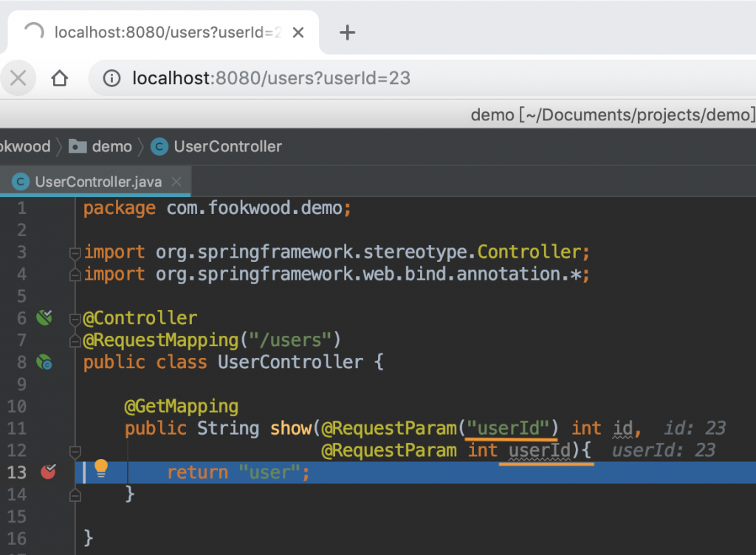The height and width of the screenshot is (555, 756).
Task: Click the class gutter icon on line 8
Action: pos(44,362)
